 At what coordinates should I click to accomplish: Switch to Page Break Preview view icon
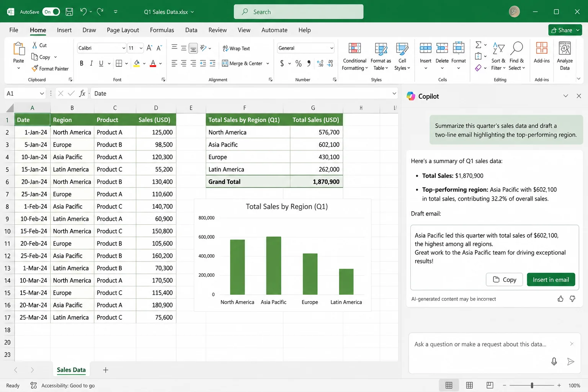coord(490,385)
